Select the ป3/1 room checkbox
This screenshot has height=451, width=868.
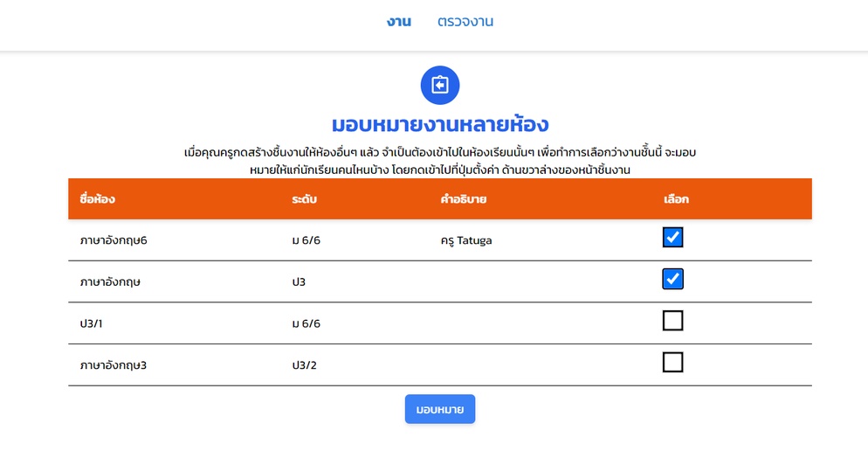pyautogui.click(x=672, y=320)
